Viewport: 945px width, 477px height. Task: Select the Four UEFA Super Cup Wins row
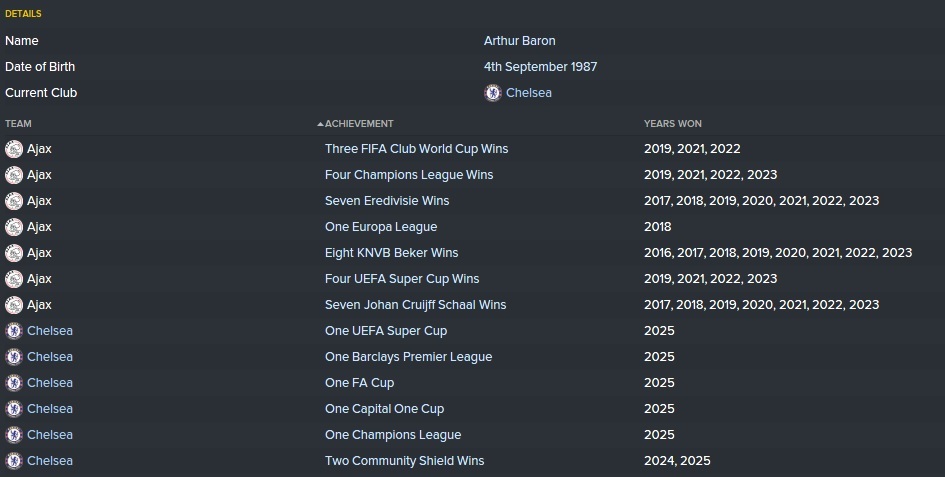click(x=472, y=279)
